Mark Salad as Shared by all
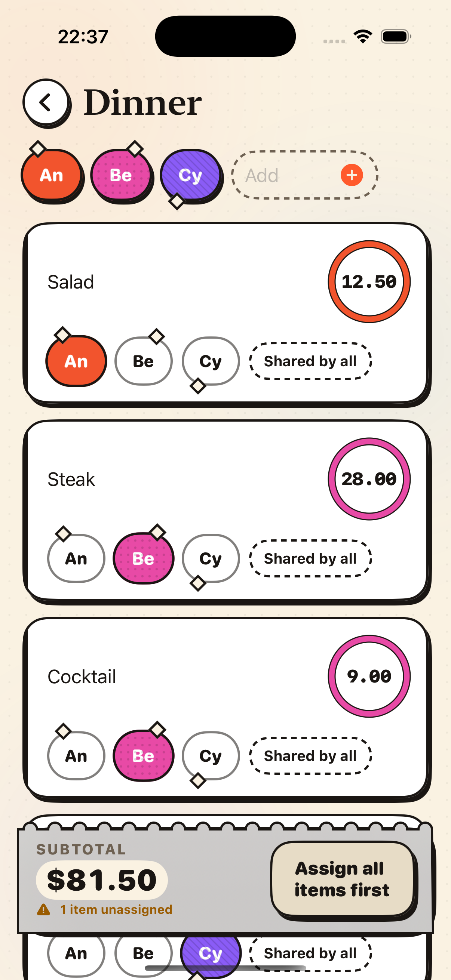Screen dimensions: 451x980 point(310,361)
